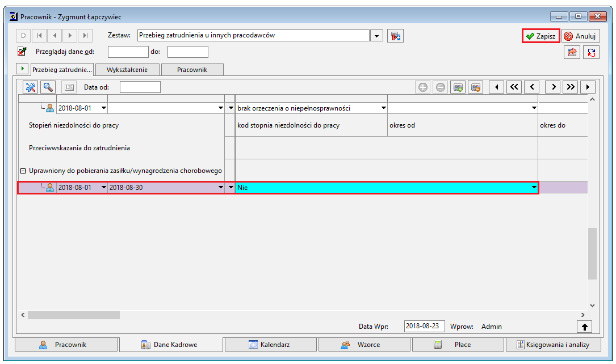The height and width of the screenshot is (364, 616).
Task: Go to the next employee record
Action: [70, 36]
